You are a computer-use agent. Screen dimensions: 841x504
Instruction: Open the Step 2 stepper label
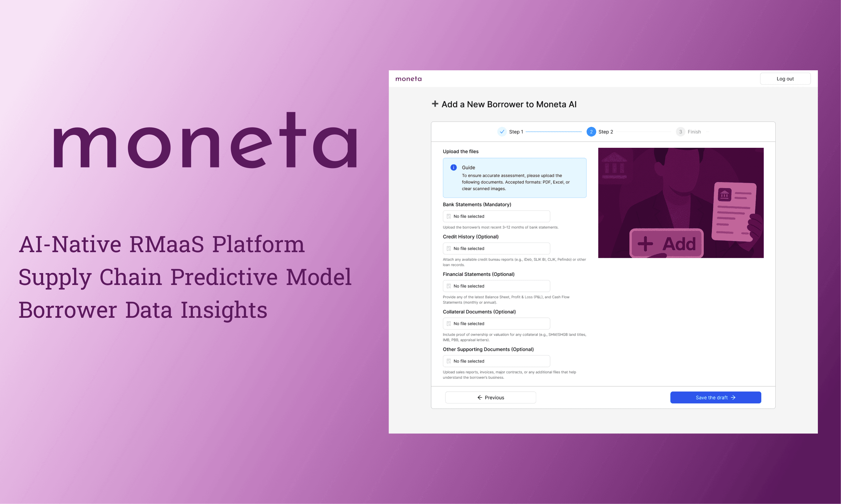point(606,132)
